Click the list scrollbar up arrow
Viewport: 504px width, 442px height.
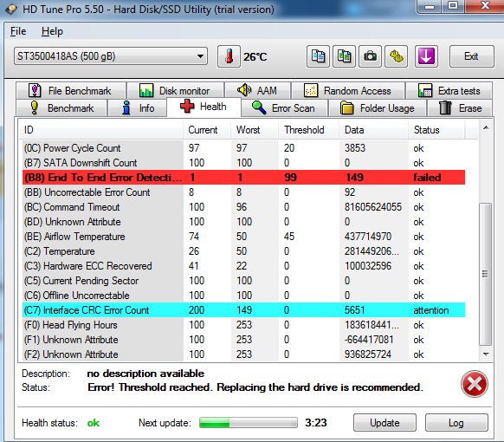tap(486, 128)
